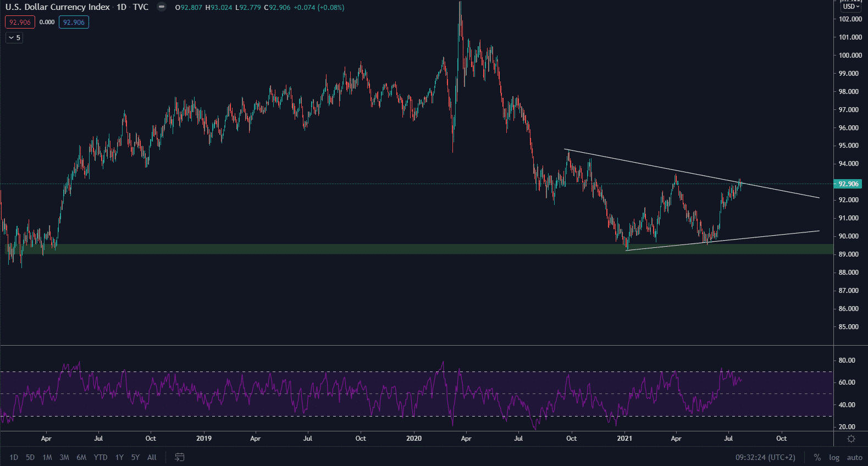Click U.S. Dollar Currency Index symbol title
This screenshot has height=466, width=868.
58,7
